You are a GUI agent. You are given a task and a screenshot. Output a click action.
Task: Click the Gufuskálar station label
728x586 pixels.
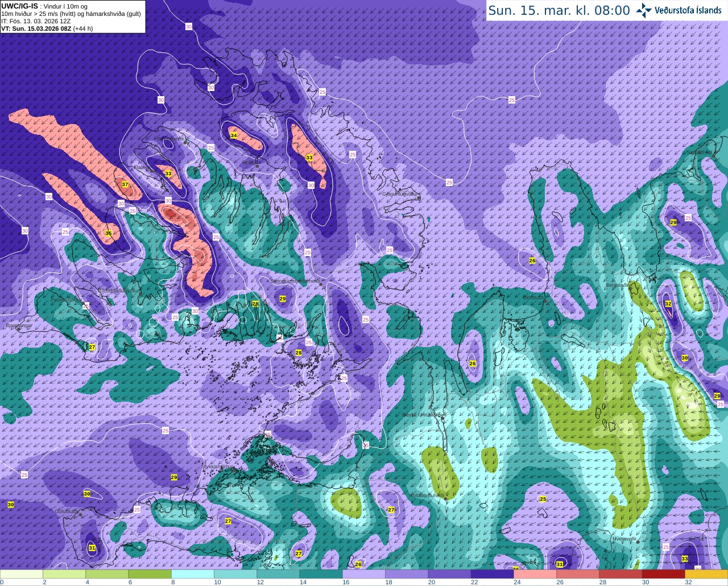pos(67,511)
